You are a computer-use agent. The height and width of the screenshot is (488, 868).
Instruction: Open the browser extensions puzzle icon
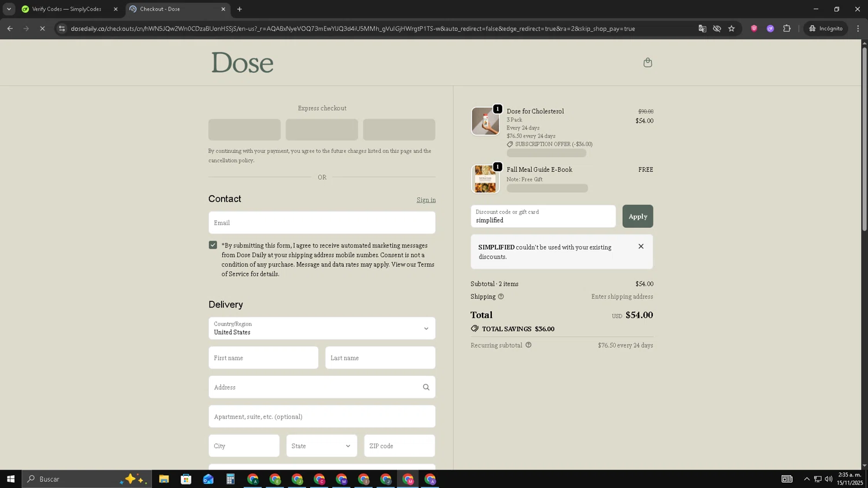[786, 28]
